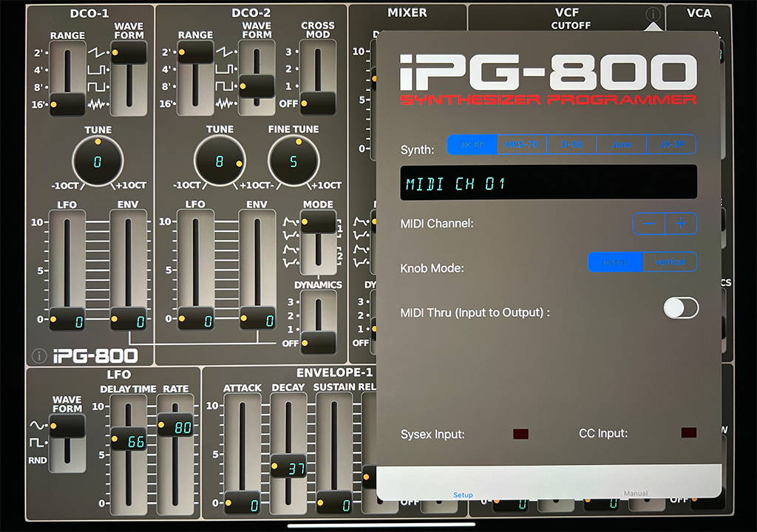757x532 pixels.
Task: Click the info icon beside the iPG-800 logo
Action: [x=39, y=356]
